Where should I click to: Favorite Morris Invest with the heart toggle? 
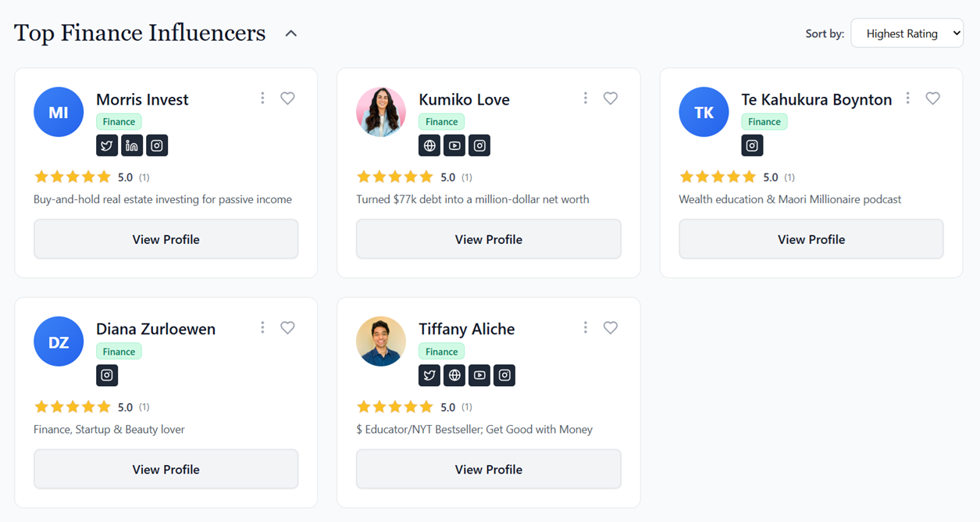pos(287,98)
